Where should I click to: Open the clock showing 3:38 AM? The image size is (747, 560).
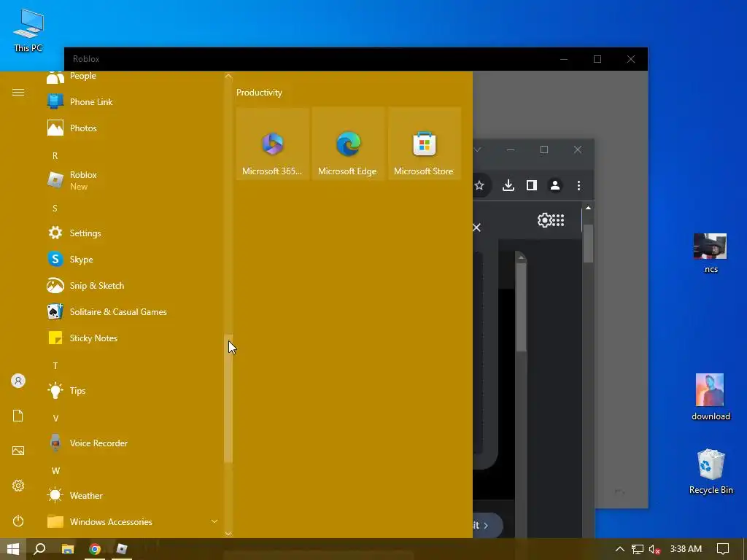pos(686,549)
